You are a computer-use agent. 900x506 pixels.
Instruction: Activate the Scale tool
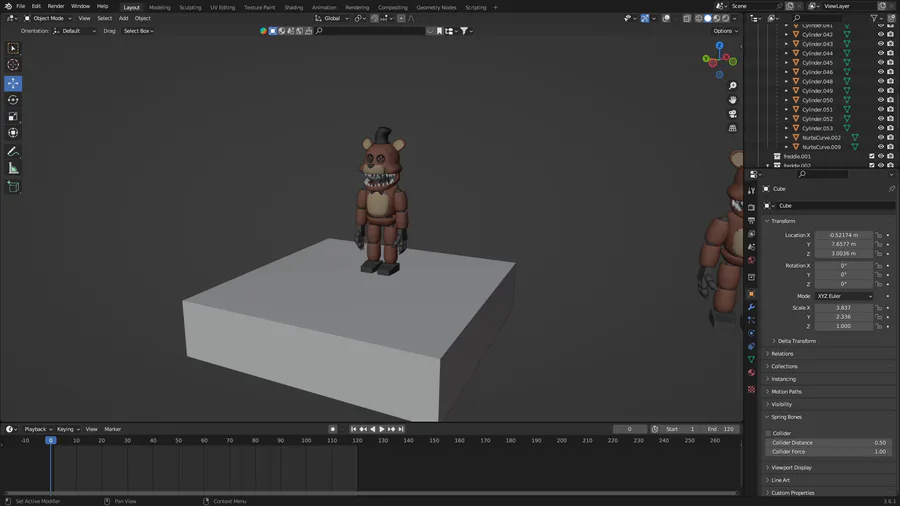coord(13,116)
